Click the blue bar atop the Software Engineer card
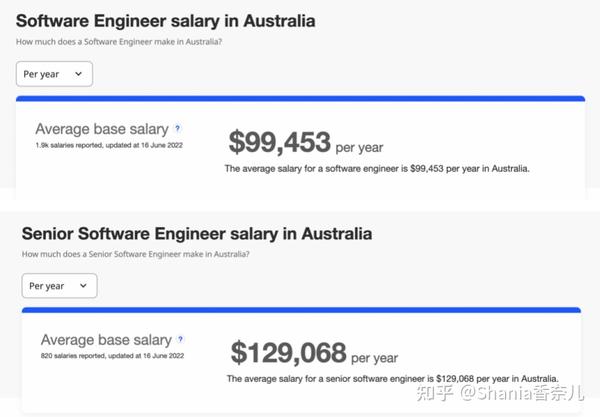 coord(300,99)
